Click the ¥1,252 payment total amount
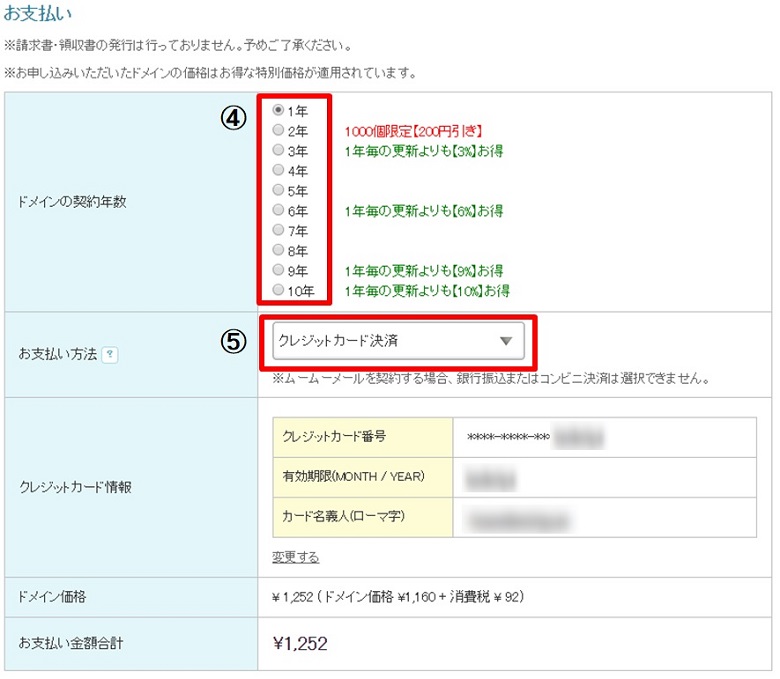 coord(300,644)
